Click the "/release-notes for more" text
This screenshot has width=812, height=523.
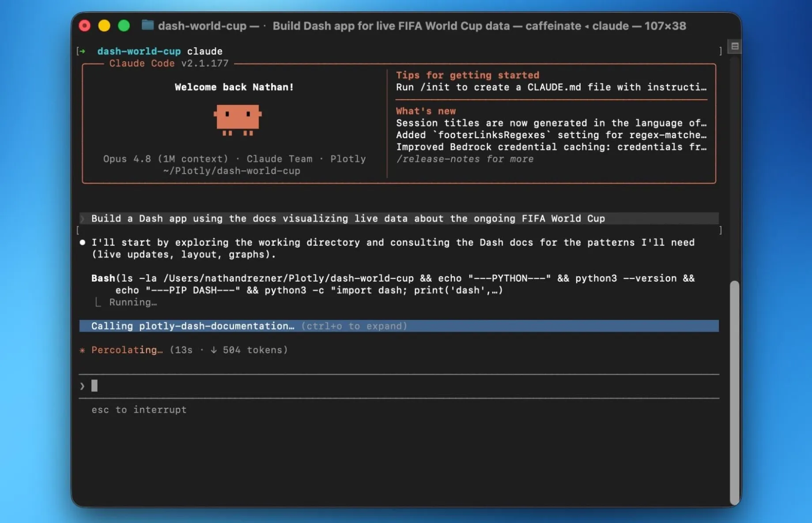click(465, 159)
